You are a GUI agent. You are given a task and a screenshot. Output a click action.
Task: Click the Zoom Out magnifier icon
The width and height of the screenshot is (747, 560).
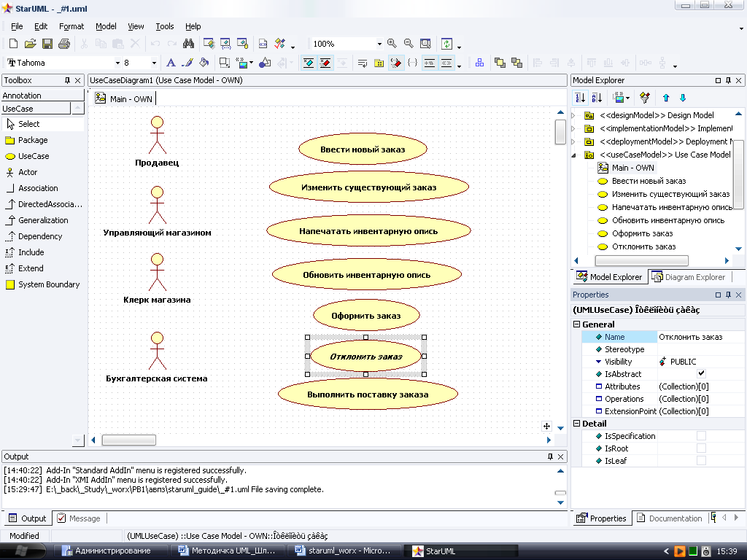pyautogui.click(x=409, y=44)
